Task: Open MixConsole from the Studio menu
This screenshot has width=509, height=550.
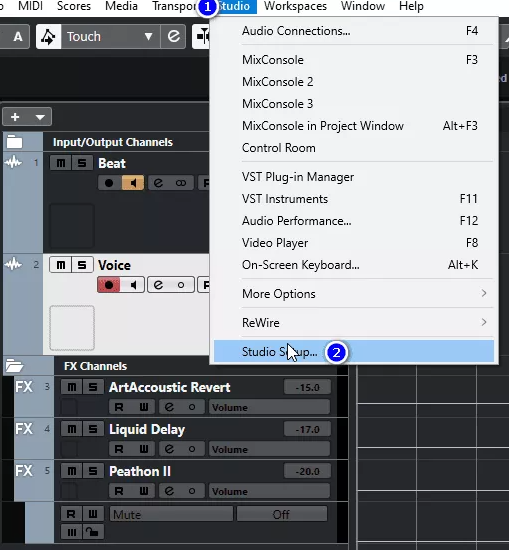Action: point(354,60)
